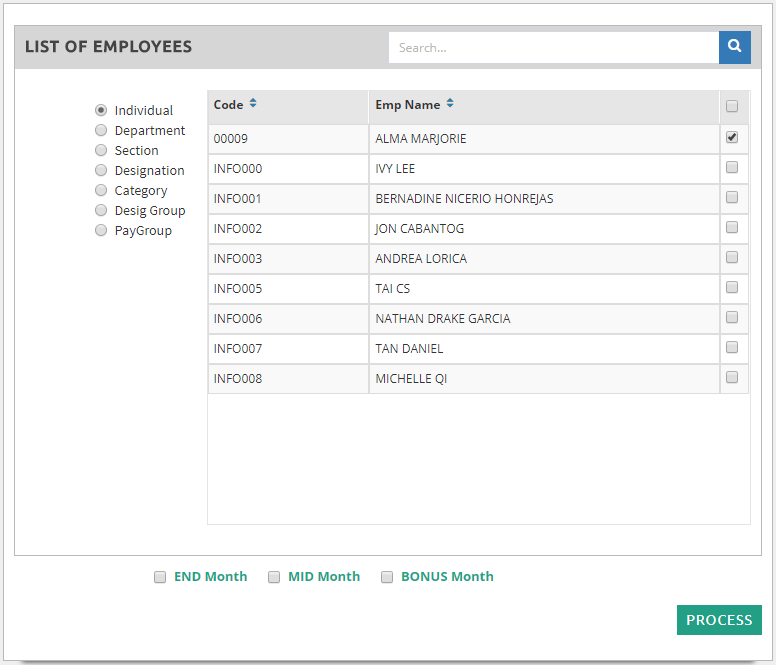Choose PayGroup radio button
776x665 pixels.
coord(101,231)
